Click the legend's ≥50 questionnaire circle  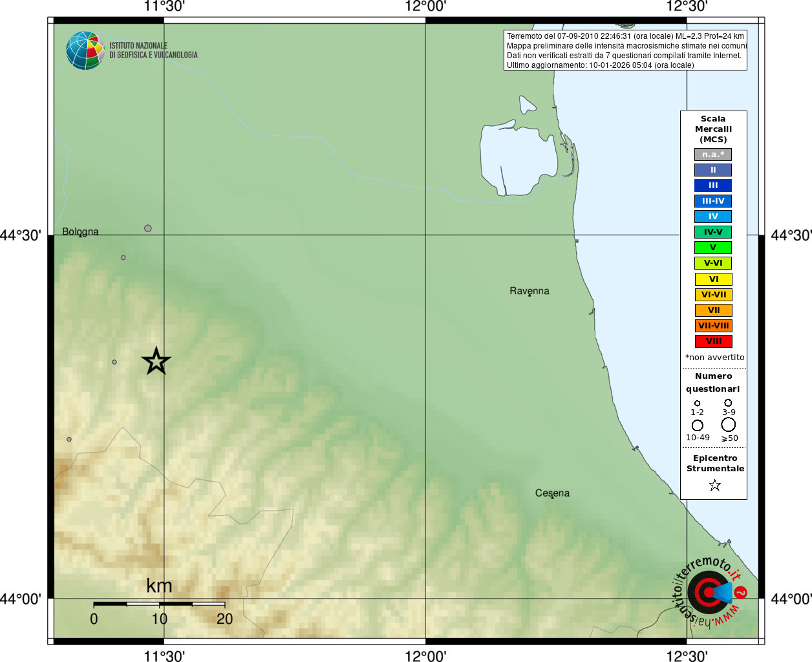pyautogui.click(x=729, y=425)
